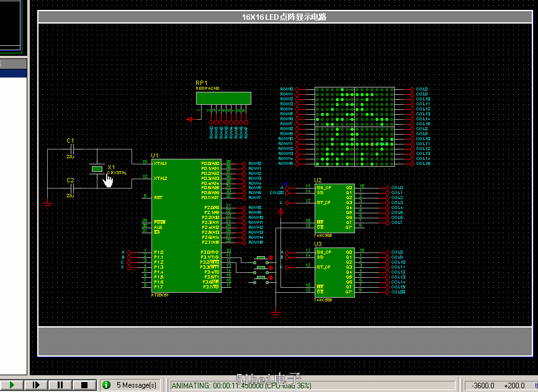The width and height of the screenshot is (538, 392).
Task: Click the overview preview window
Action: click(11, 25)
